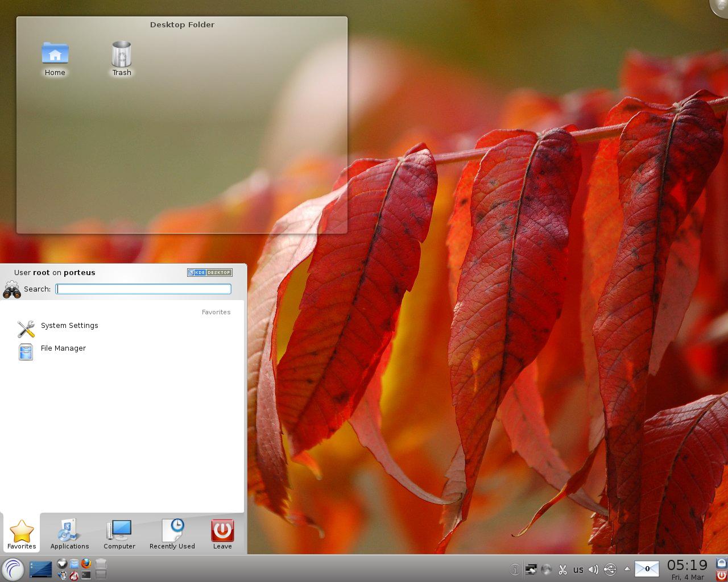Click the binoculars search icon
Screen dimensions: 728x582
click(x=11, y=290)
